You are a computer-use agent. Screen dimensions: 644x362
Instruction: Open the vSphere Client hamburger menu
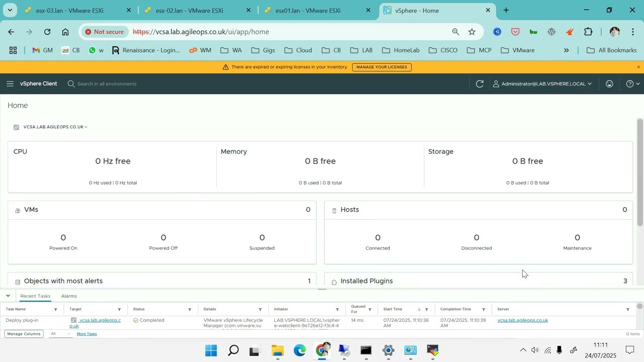10,84
